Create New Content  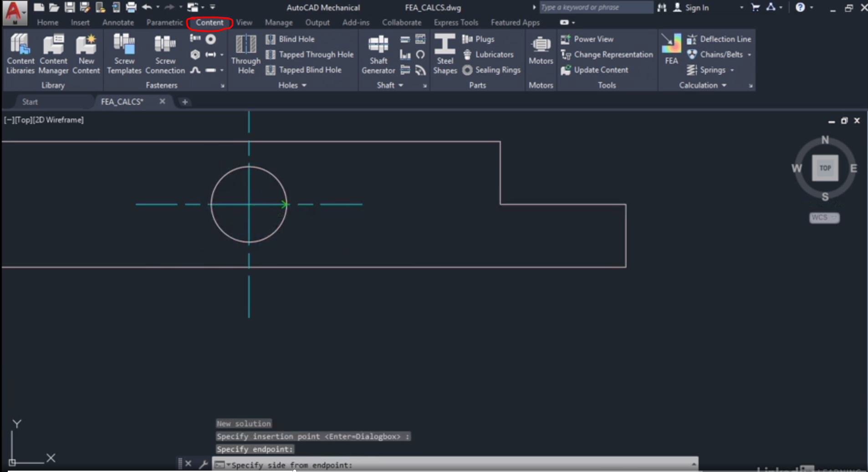tap(86, 54)
